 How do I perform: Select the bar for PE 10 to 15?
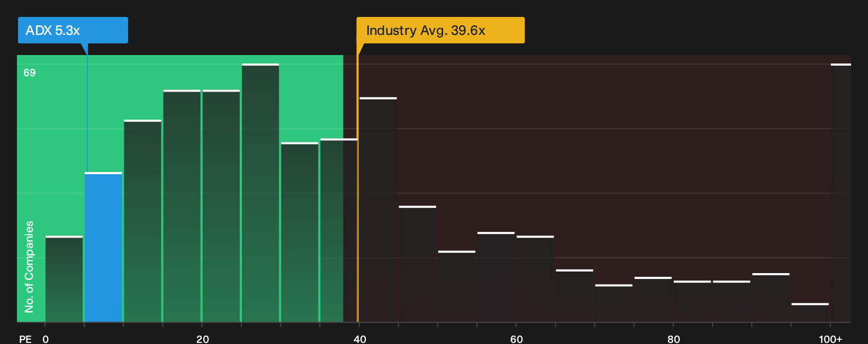click(142, 221)
